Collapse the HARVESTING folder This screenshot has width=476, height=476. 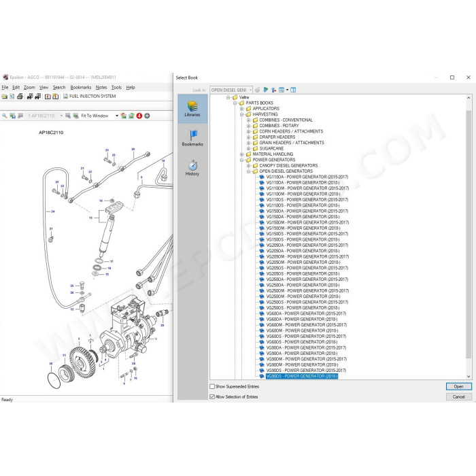[242, 114]
